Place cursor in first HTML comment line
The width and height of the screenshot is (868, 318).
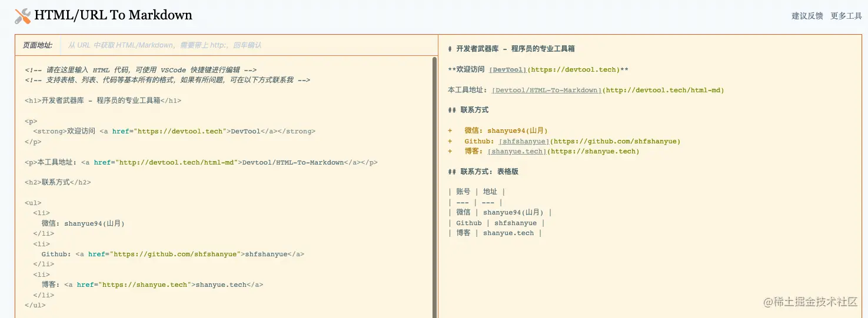pos(141,70)
